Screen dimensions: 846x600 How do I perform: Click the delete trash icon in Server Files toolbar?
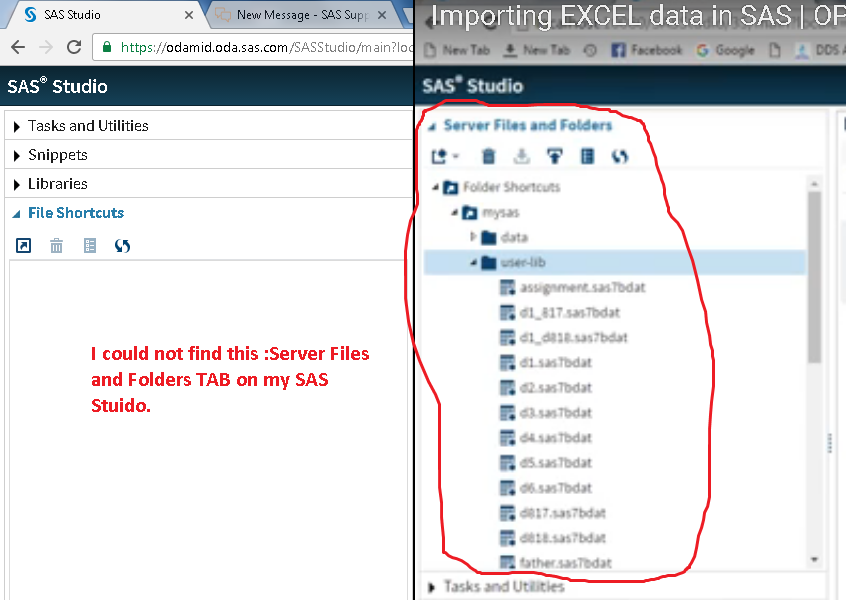(488, 156)
